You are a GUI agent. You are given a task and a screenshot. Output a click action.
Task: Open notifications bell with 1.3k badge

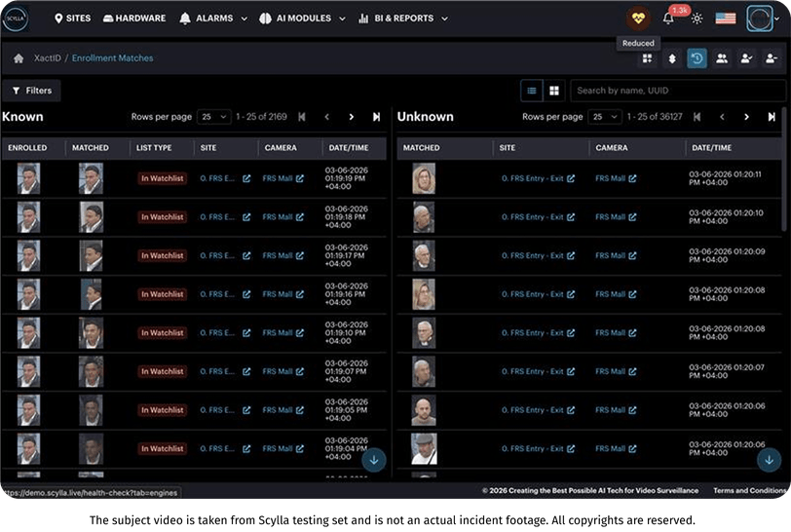point(668,19)
